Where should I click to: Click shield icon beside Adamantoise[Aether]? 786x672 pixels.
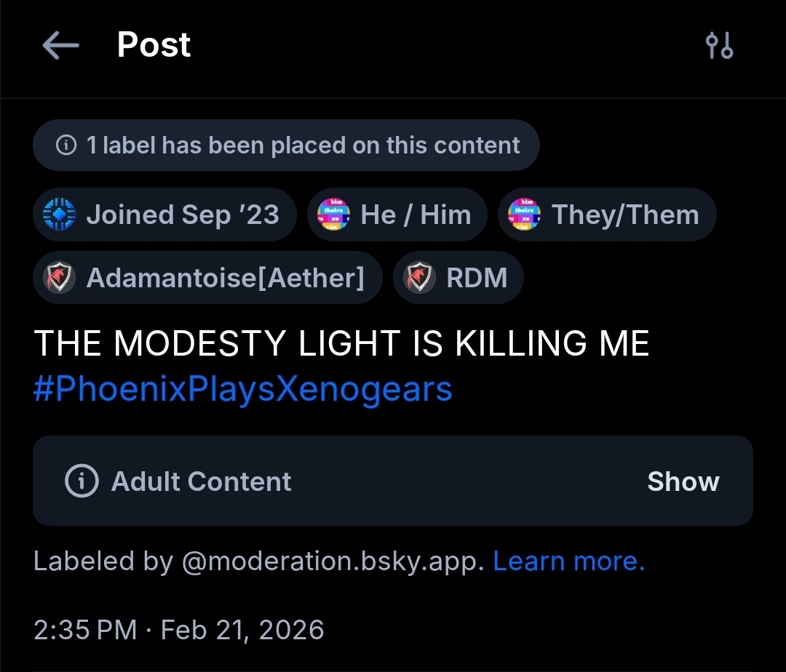click(60, 278)
